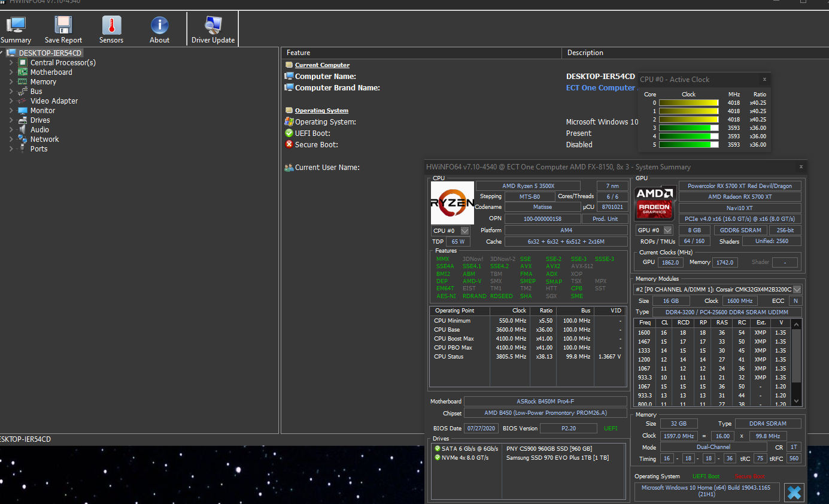Viewport: 829px width, 504px height.
Task: Expand the Memory tree node
Action: [x=11, y=81]
